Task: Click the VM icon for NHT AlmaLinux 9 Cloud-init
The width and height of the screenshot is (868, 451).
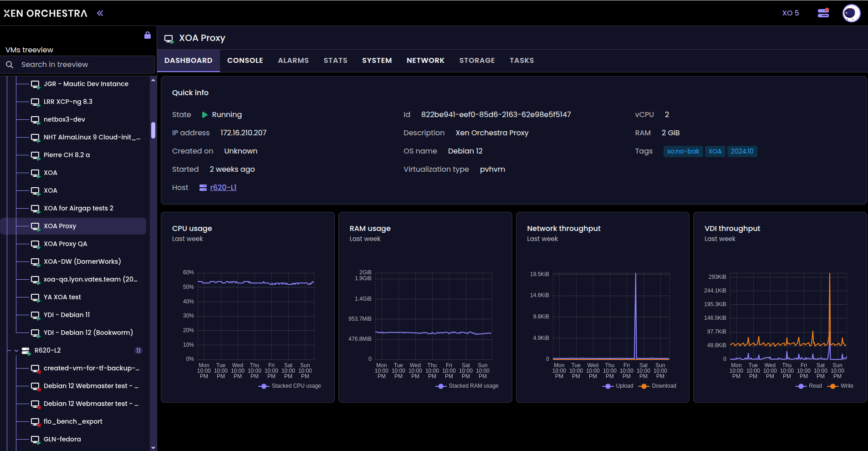Action: [x=36, y=138]
